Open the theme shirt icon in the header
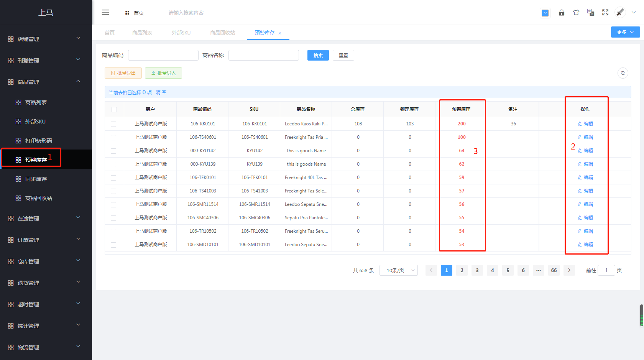This screenshot has height=360, width=644. [x=576, y=13]
